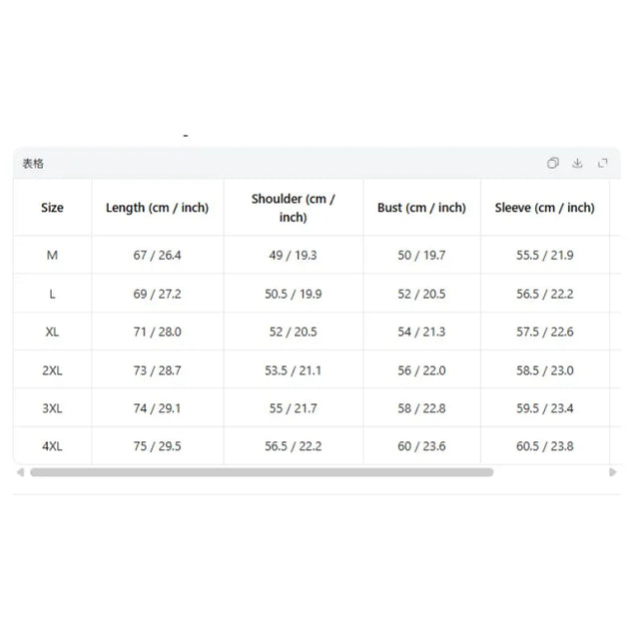Viewport: 644px width, 644px height.
Task: Click the 60.5 / 23.8 sleeve cell
Action: point(545,446)
